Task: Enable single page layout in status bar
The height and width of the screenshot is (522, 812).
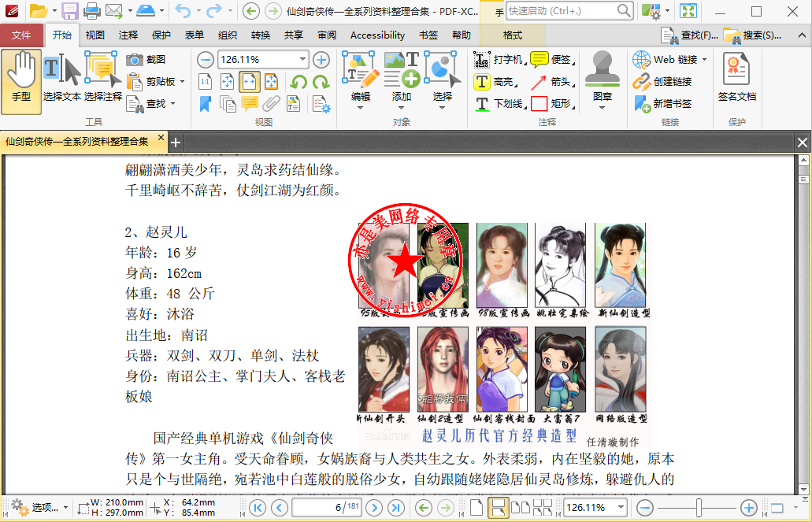Action: point(477,508)
